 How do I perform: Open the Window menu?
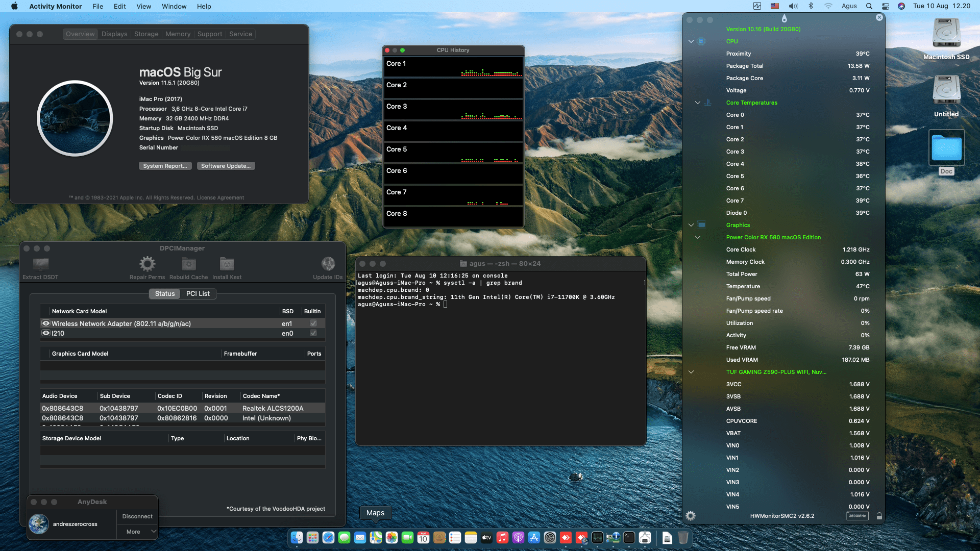(x=174, y=6)
